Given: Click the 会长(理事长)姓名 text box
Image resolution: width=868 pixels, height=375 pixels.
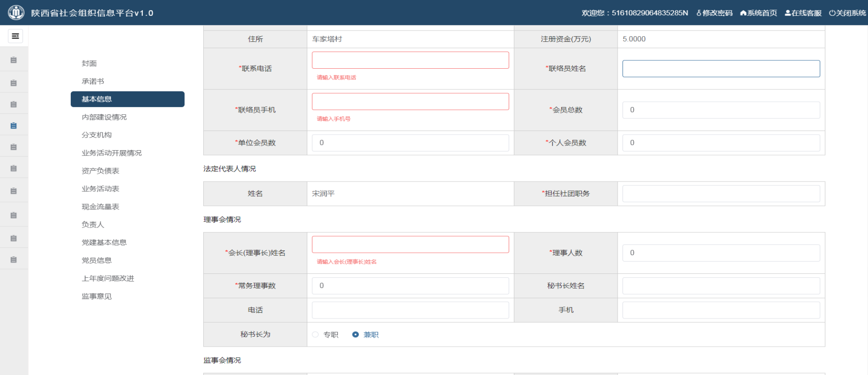Looking at the screenshot, I should pos(410,244).
